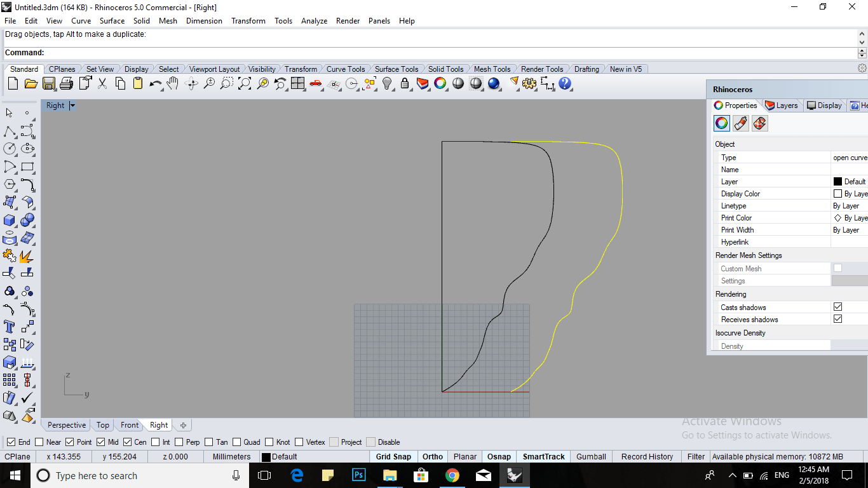Toggle Grid Snap in status bar

(393, 457)
